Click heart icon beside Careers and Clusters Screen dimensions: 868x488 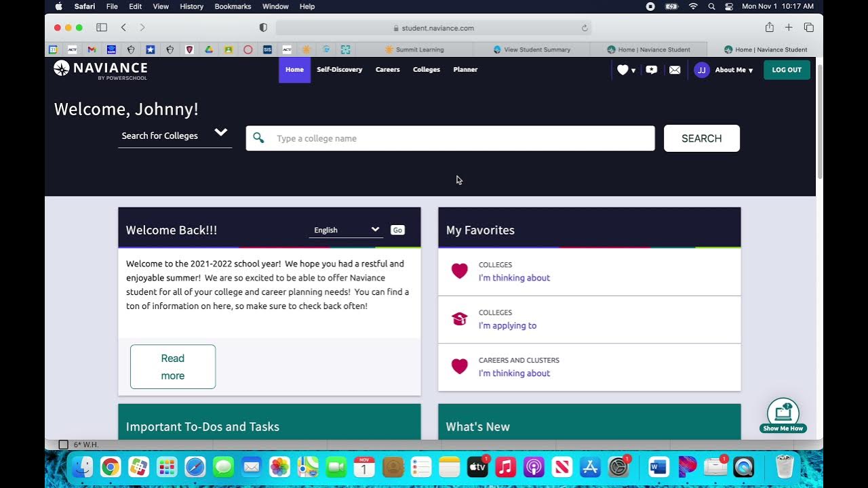pos(460,367)
